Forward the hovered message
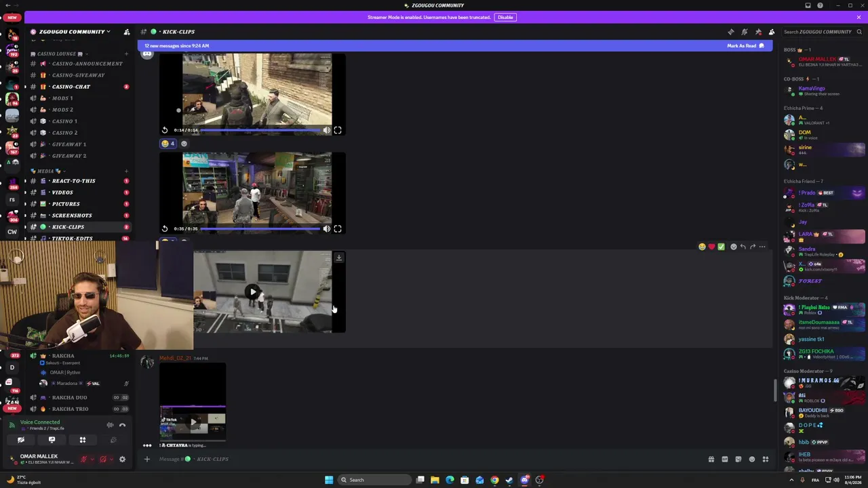This screenshot has width=868, height=488. pos(753,247)
